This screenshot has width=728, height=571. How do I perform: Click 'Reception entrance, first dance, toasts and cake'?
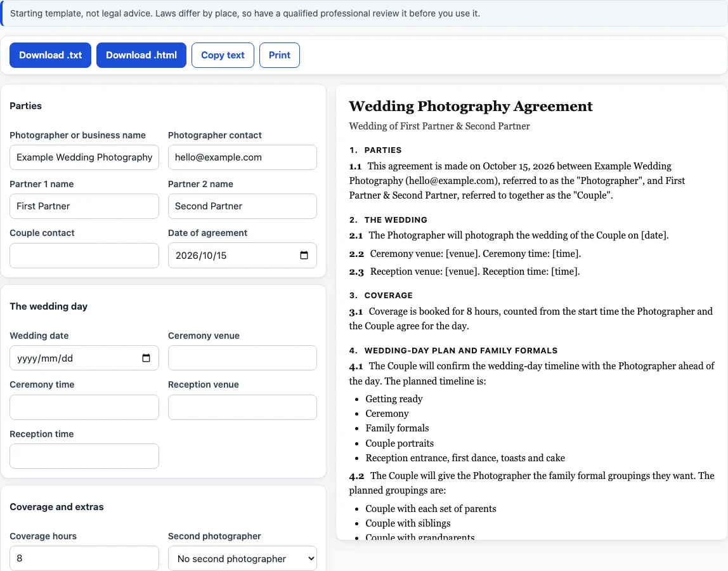coord(465,457)
